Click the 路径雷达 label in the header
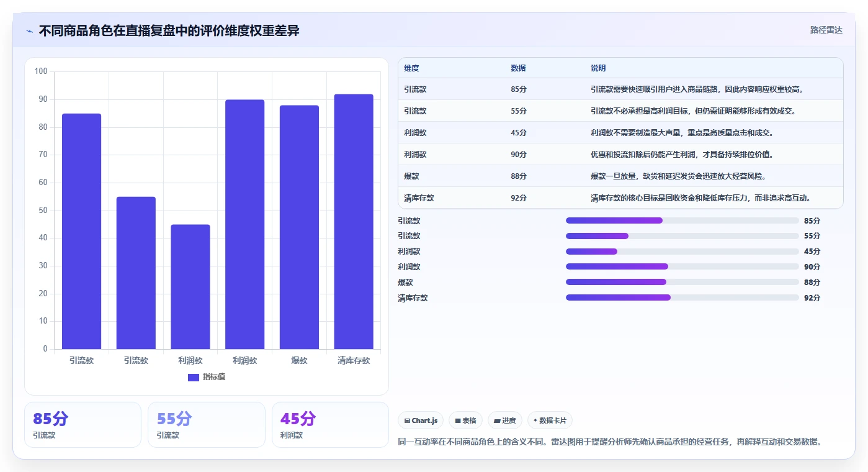The width and height of the screenshot is (868, 472). (x=826, y=30)
